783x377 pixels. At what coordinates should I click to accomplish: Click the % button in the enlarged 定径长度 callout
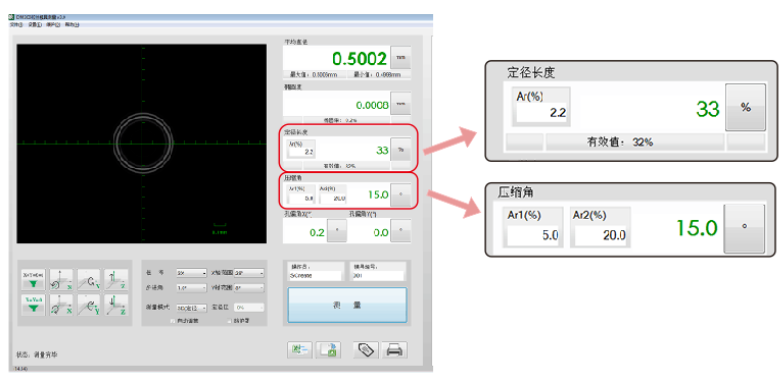745,107
